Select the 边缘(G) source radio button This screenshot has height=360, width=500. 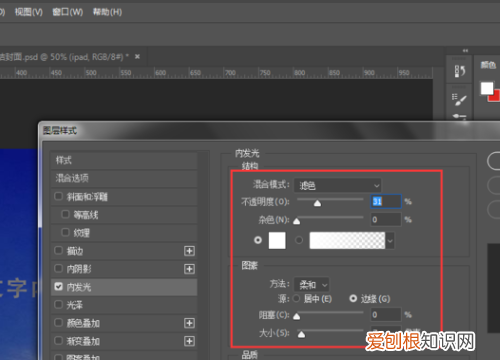[353, 299]
